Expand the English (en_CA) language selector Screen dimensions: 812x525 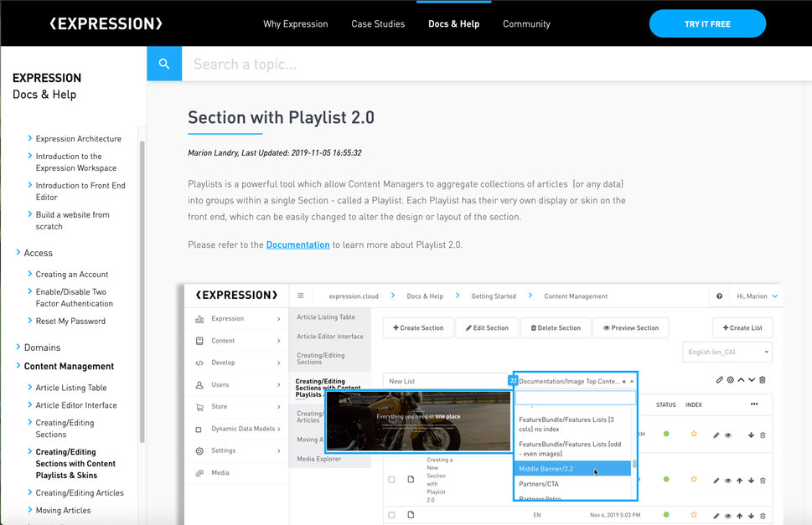[x=726, y=352]
